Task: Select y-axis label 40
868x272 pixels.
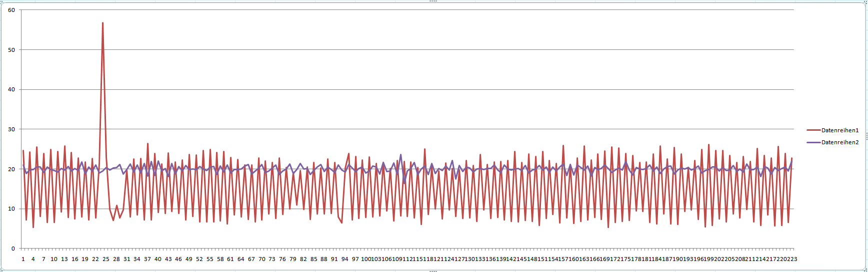Action: (x=11, y=89)
